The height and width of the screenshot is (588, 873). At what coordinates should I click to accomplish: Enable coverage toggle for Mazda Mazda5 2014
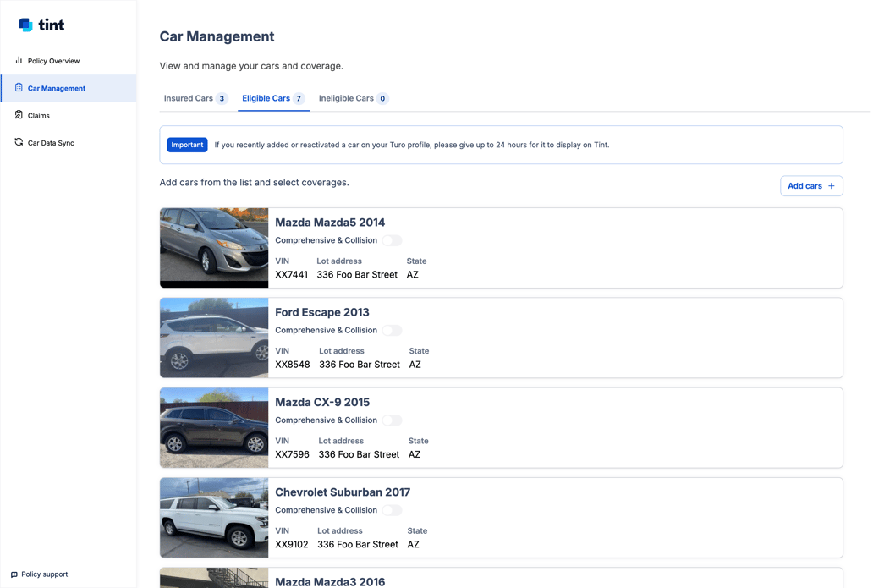point(392,240)
